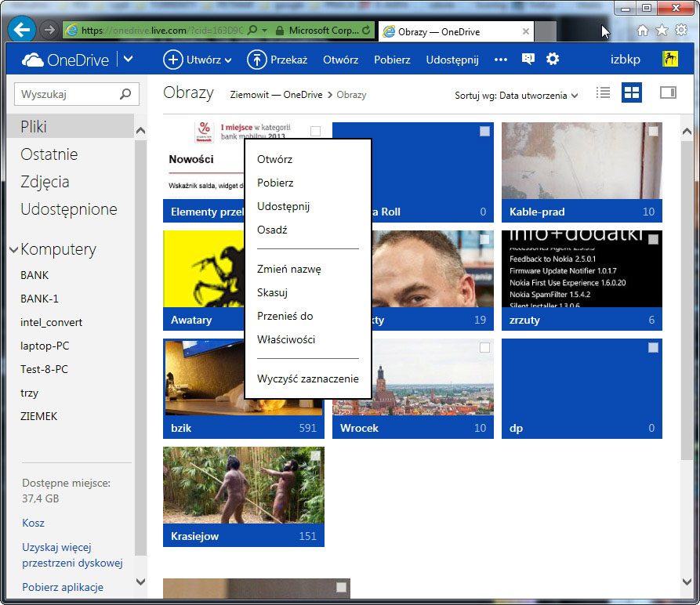Open Sortuj wg: Data utworzenia dropdown
The image size is (700, 605).
[517, 95]
